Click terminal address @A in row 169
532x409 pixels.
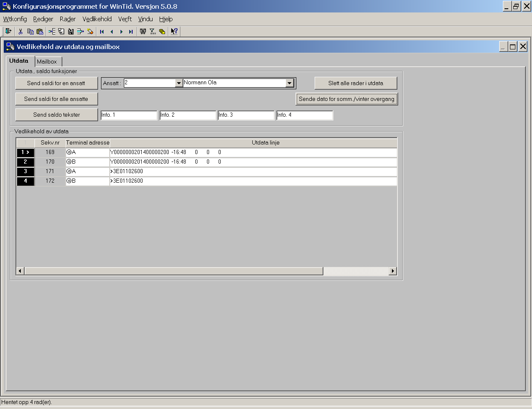88,152
